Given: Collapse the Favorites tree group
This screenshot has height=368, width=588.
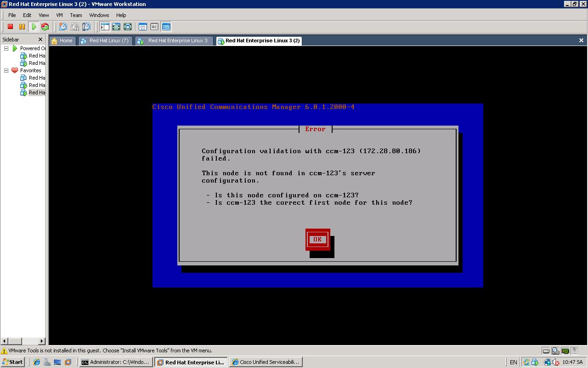Looking at the screenshot, I should [x=6, y=70].
